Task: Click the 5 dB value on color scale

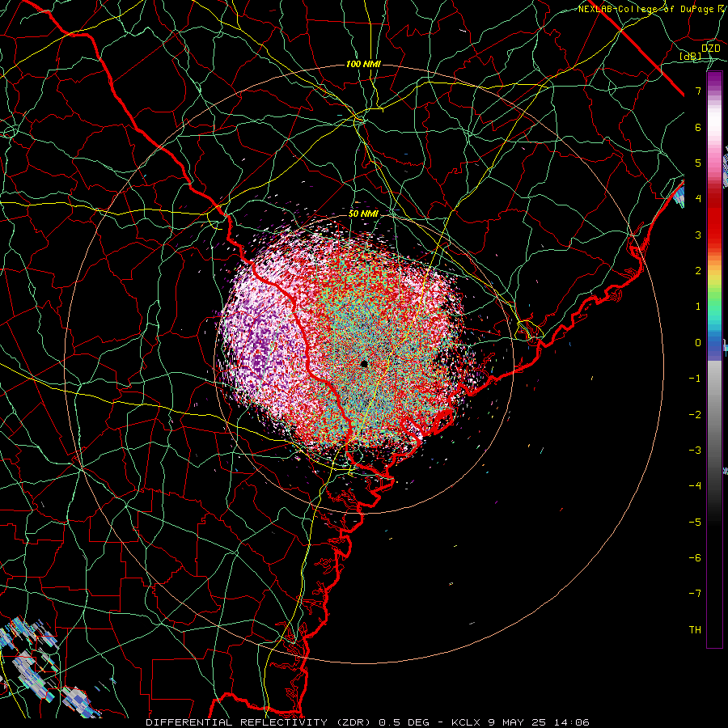Action: (x=698, y=163)
